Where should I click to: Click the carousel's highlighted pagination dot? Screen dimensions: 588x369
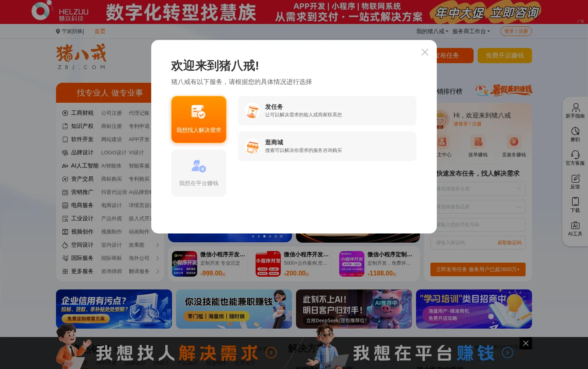coord(264,236)
